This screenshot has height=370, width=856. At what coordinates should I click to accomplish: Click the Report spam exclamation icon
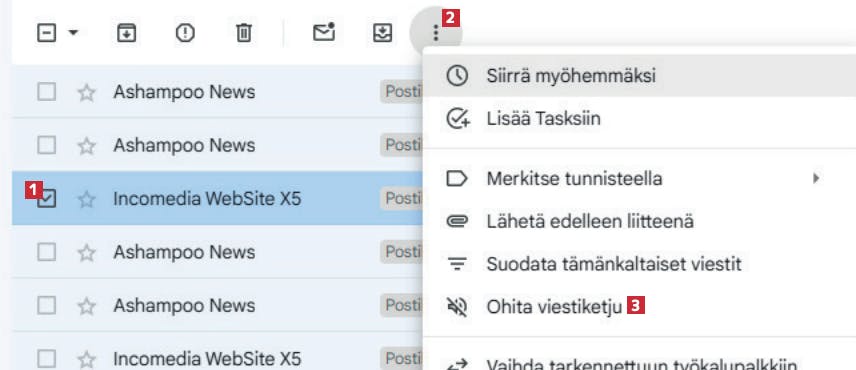[x=185, y=33]
